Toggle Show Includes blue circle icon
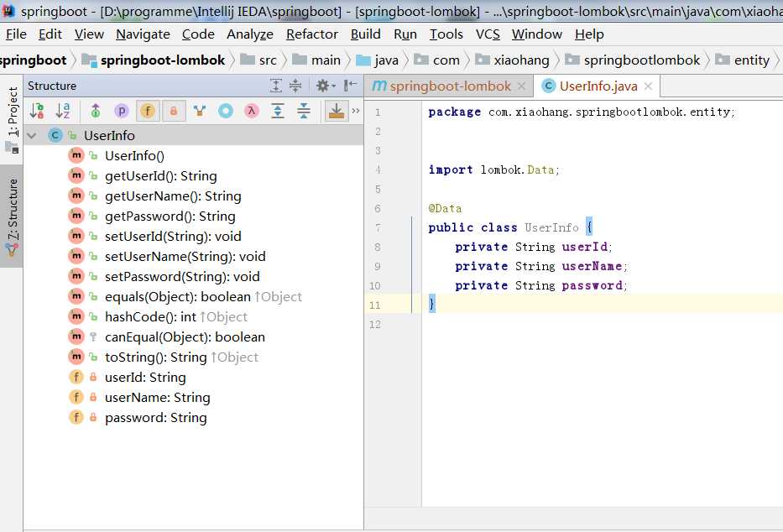 [226, 111]
